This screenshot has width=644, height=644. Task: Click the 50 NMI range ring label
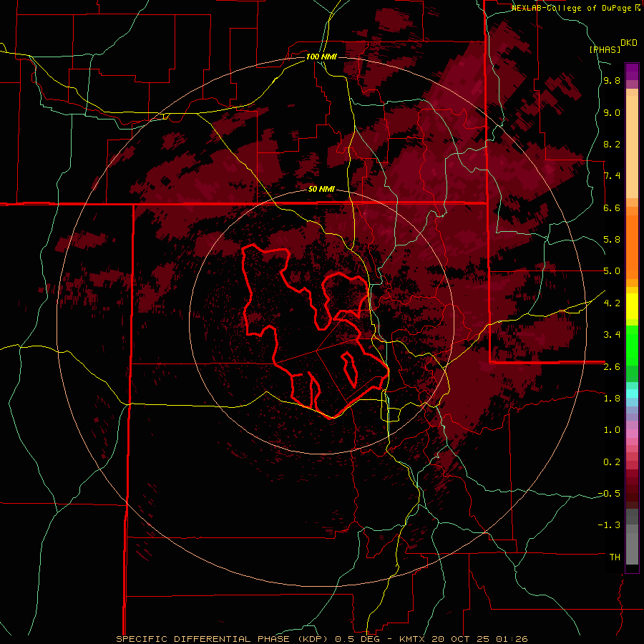pyautogui.click(x=321, y=190)
